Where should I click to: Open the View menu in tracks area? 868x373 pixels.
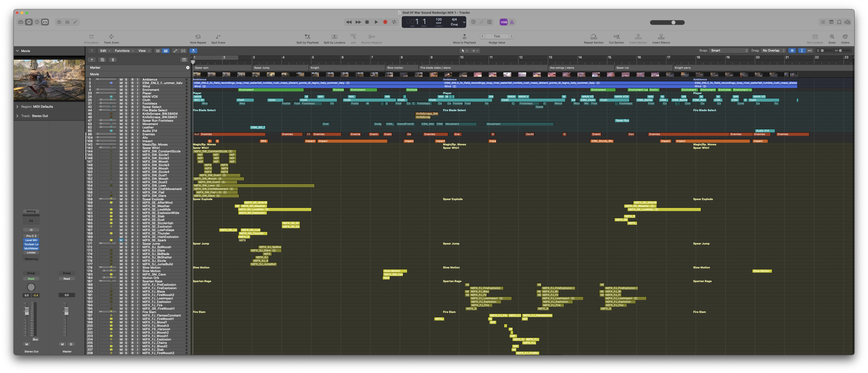tap(144, 51)
